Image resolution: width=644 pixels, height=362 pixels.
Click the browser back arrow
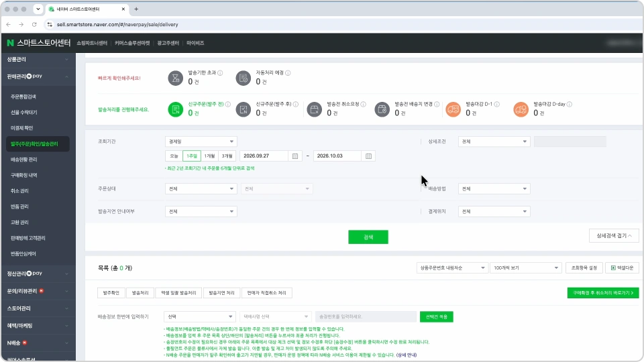(9, 25)
